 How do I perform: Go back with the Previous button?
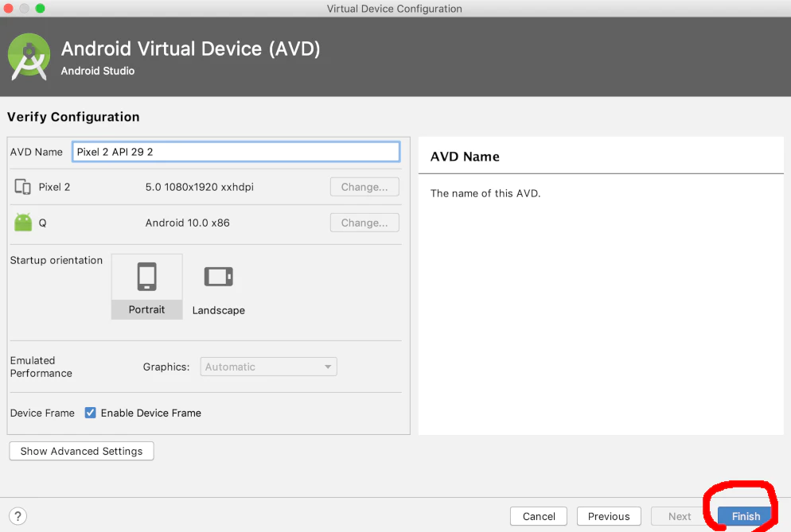tap(609, 516)
